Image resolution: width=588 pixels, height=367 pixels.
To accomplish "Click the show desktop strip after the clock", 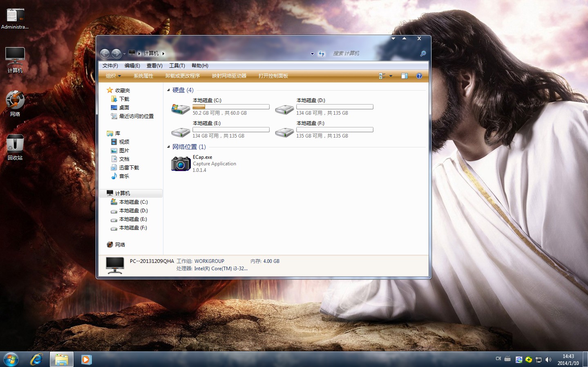I will coord(585,360).
